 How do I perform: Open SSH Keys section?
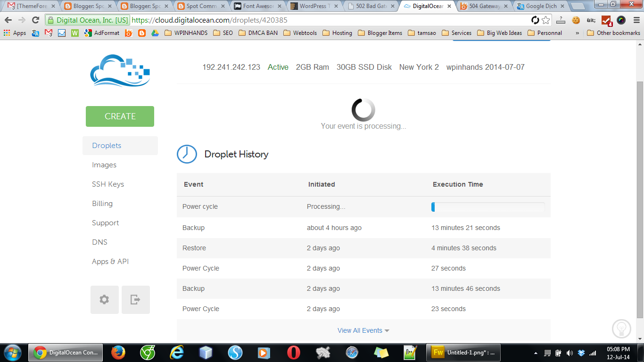pos(108,184)
